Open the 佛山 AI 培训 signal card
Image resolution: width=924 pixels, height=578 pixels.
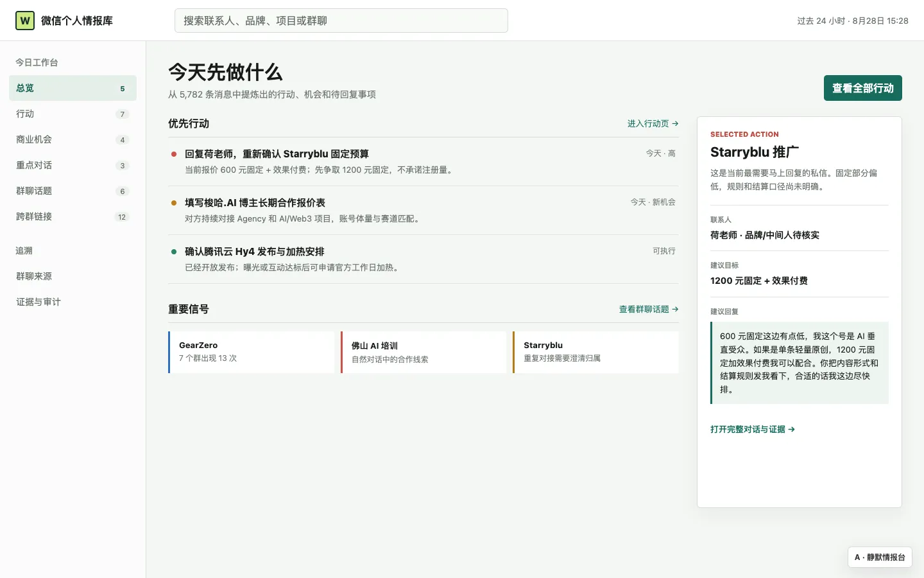tap(424, 352)
